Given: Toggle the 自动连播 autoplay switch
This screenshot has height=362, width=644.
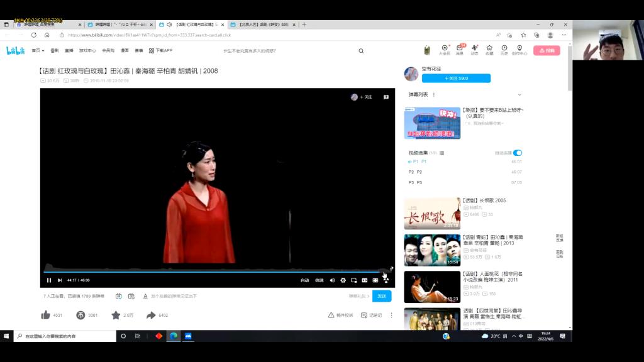Looking at the screenshot, I should [518, 153].
